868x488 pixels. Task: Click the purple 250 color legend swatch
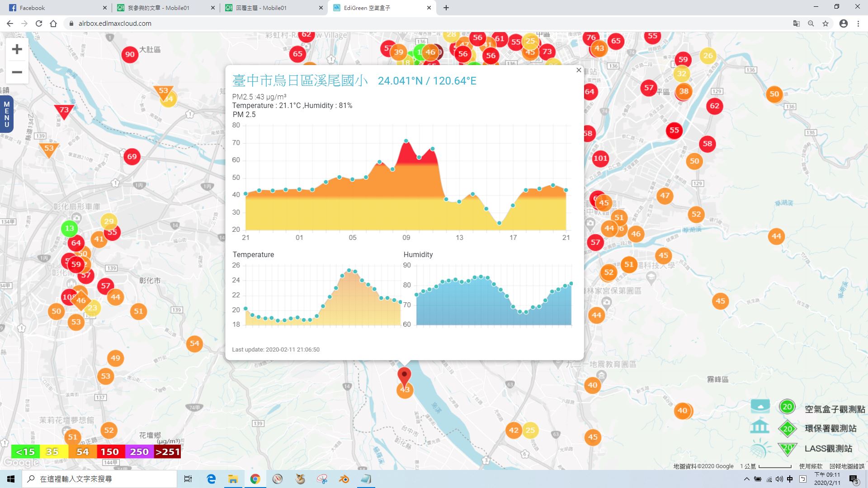139,452
